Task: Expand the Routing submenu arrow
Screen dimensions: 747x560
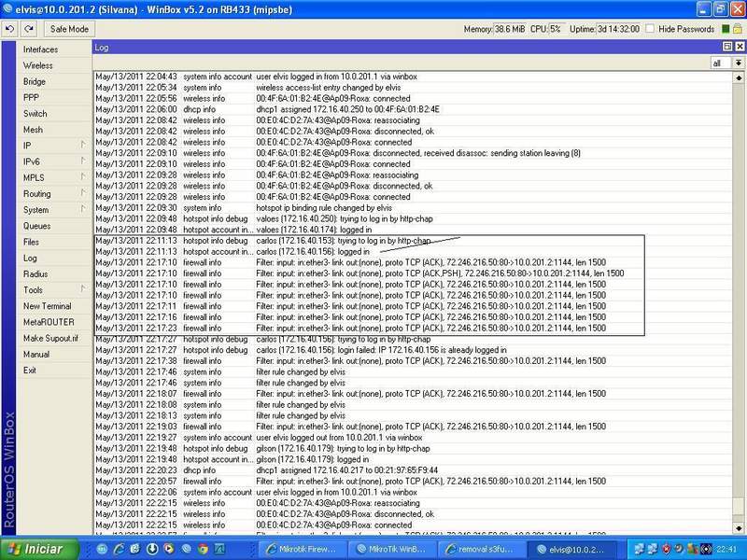Action: 83,193
